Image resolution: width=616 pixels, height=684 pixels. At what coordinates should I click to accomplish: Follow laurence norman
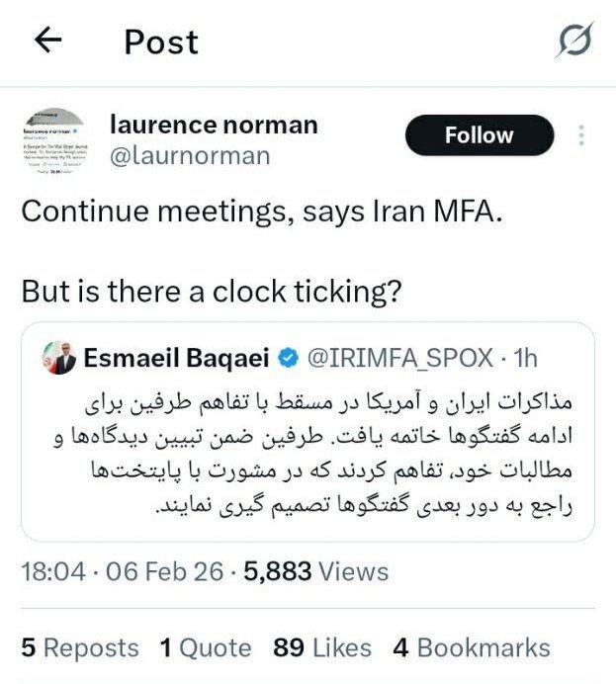tap(480, 135)
